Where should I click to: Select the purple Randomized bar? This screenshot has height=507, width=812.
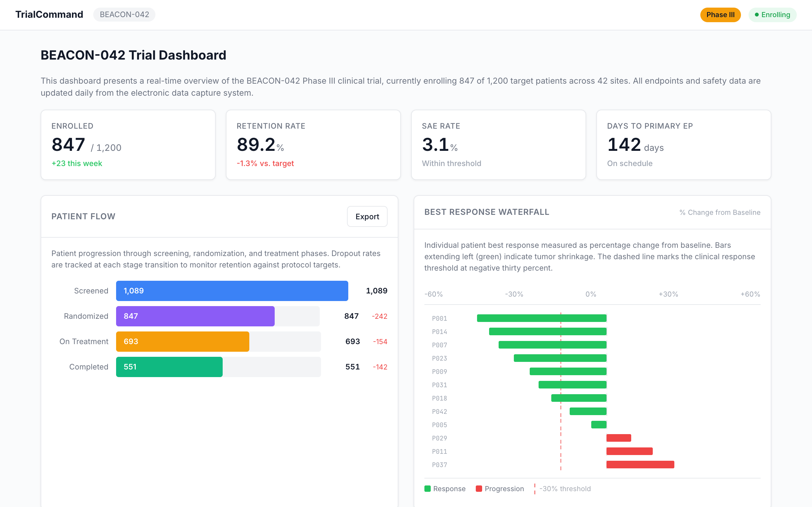point(195,316)
